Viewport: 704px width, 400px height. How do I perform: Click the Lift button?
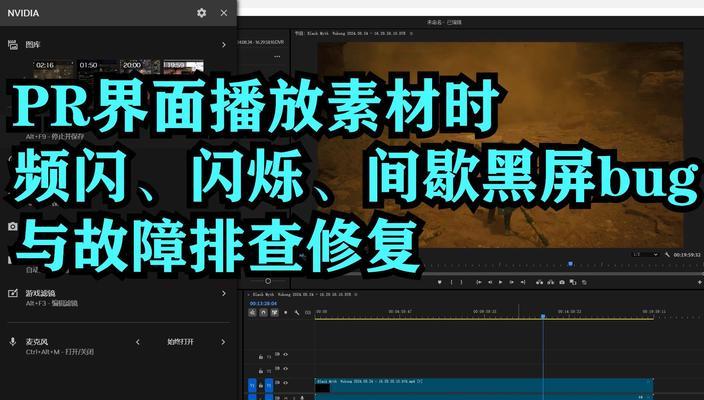click(540, 282)
